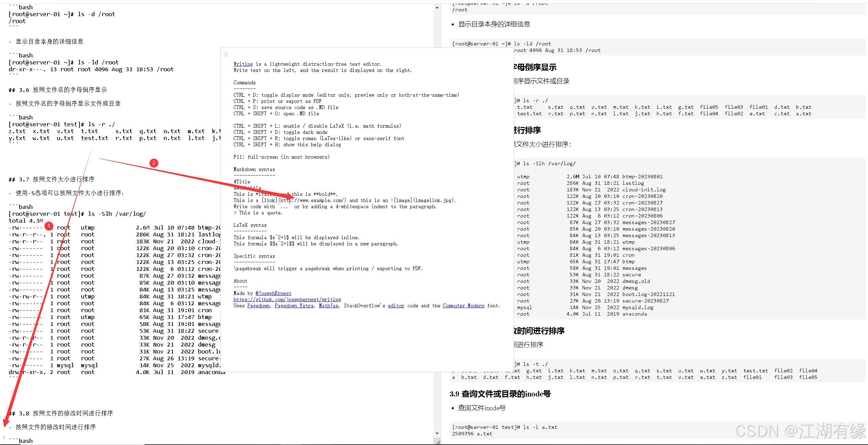Click 'CTRL + SHIFT + D: toggle dark mode'
868x445 pixels.
click(280, 132)
